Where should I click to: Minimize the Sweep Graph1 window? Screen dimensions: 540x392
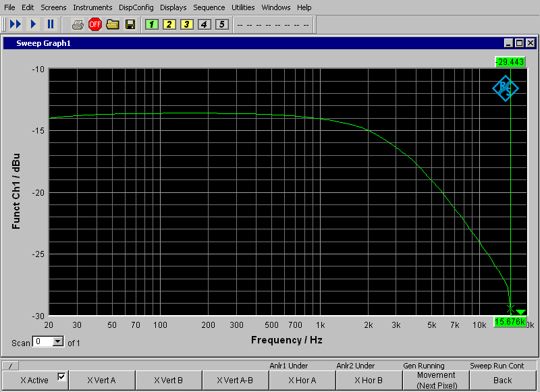click(509, 43)
